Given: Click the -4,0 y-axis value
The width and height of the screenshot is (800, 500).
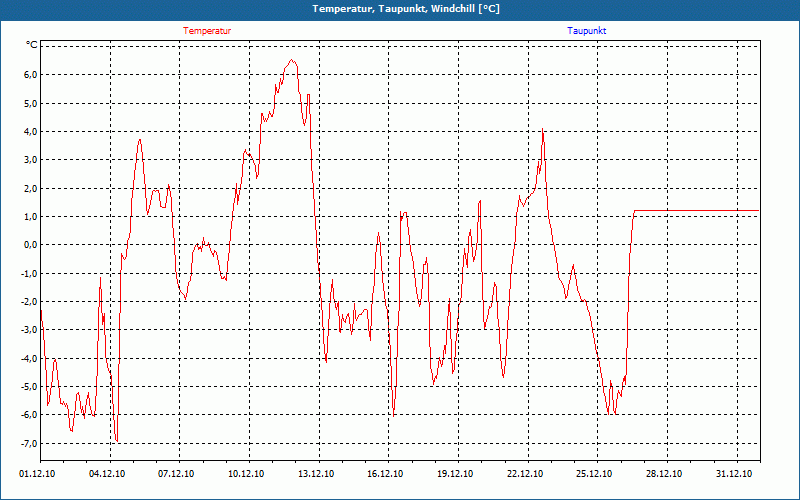Looking at the screenshot, I should [29, 358].
